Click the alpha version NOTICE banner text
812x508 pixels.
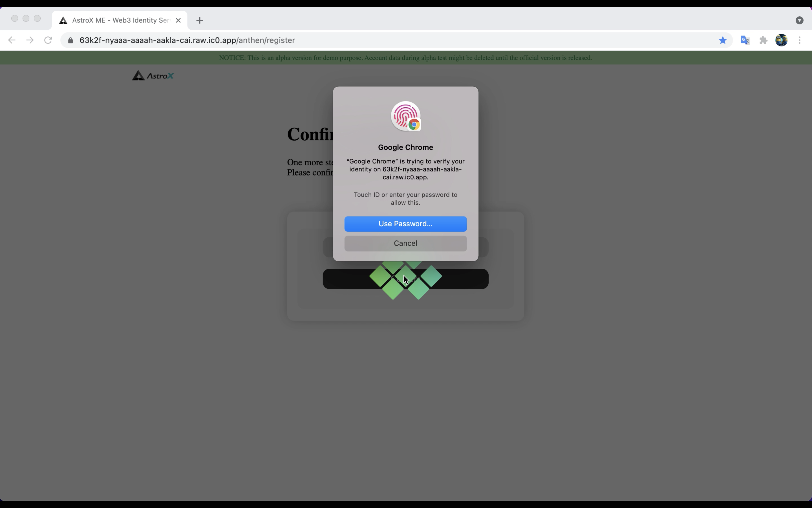click(x=405, y=58)
